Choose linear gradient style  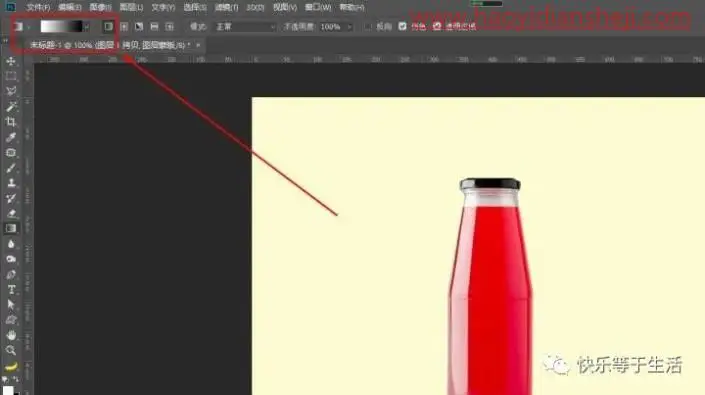tap(108, 27)
